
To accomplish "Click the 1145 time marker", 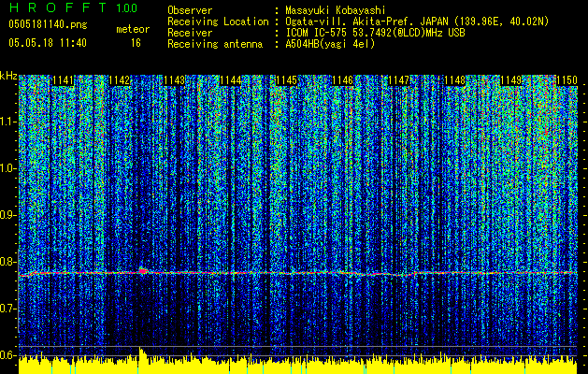I will [x=286, y=81].
